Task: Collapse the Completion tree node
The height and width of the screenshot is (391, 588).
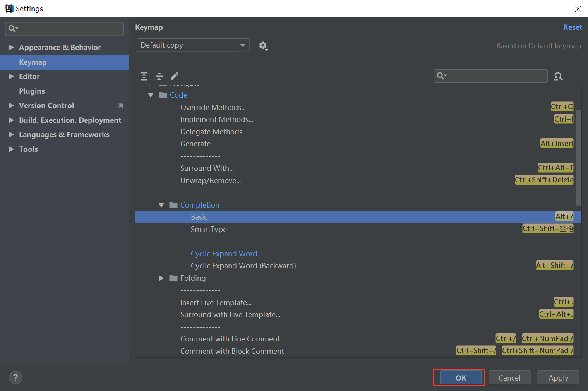Action: pos(161,205)
